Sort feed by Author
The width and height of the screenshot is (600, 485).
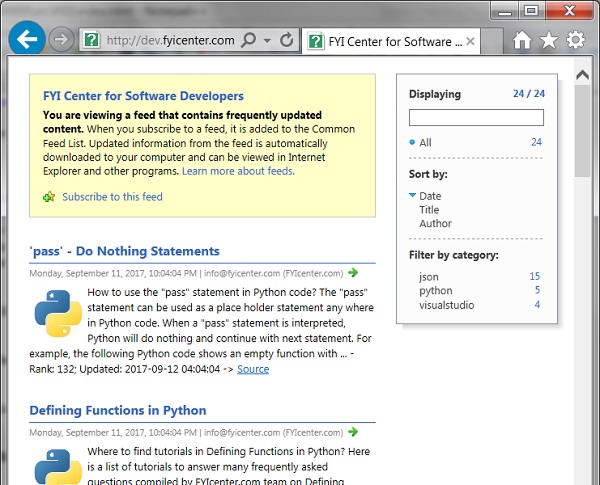coord(435,224)
